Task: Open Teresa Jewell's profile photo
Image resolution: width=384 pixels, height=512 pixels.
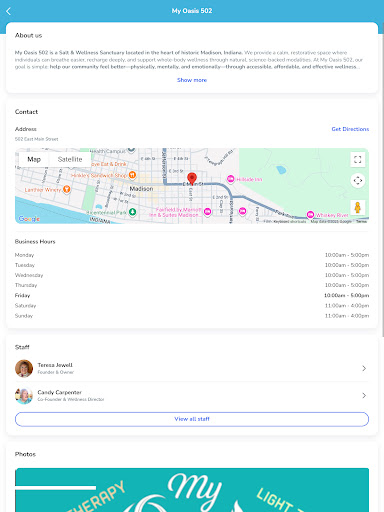Action: (24, 368)
